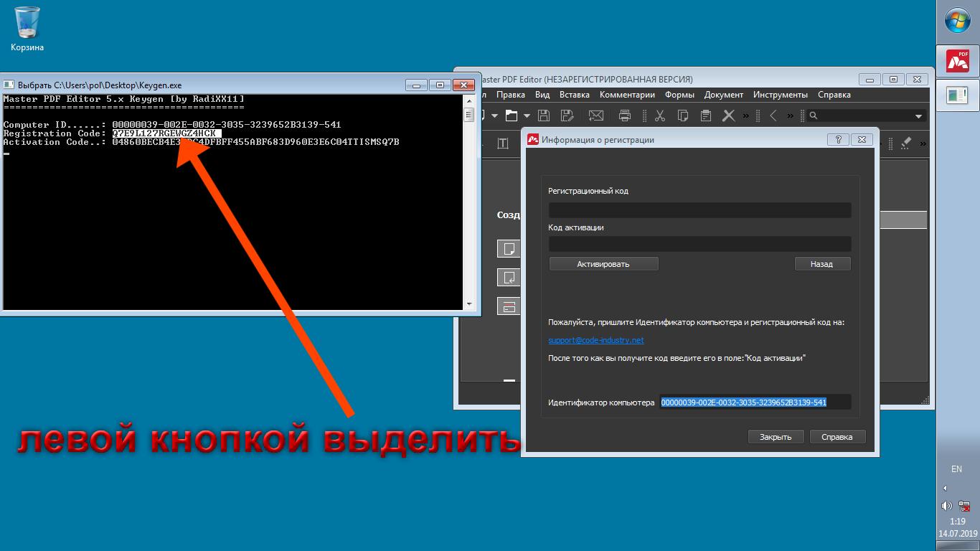The image size is (980, 551).
Task: Click the Cut scissors icon
Action: [x=660, y=116]
